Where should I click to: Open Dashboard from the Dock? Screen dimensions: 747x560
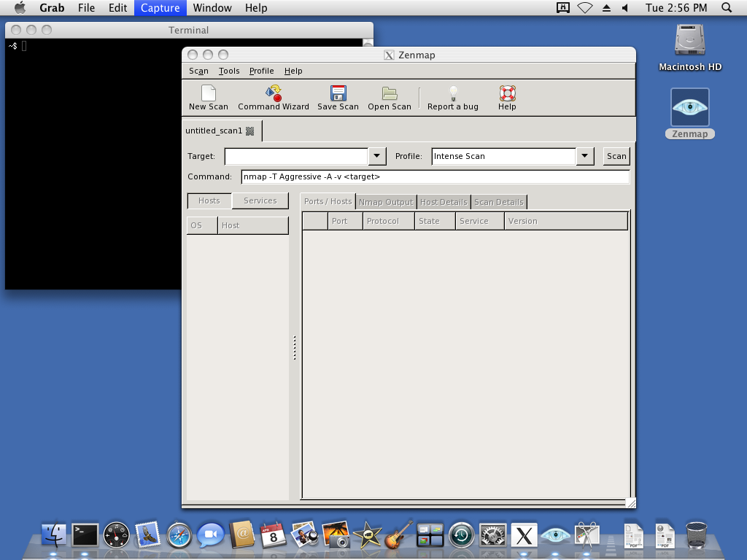coord(116,534)
